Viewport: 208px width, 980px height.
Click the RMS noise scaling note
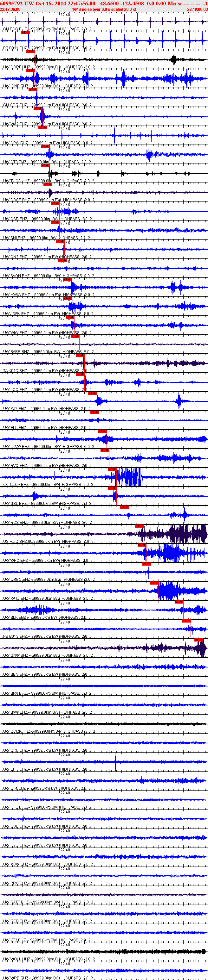(x=104, y=9)
